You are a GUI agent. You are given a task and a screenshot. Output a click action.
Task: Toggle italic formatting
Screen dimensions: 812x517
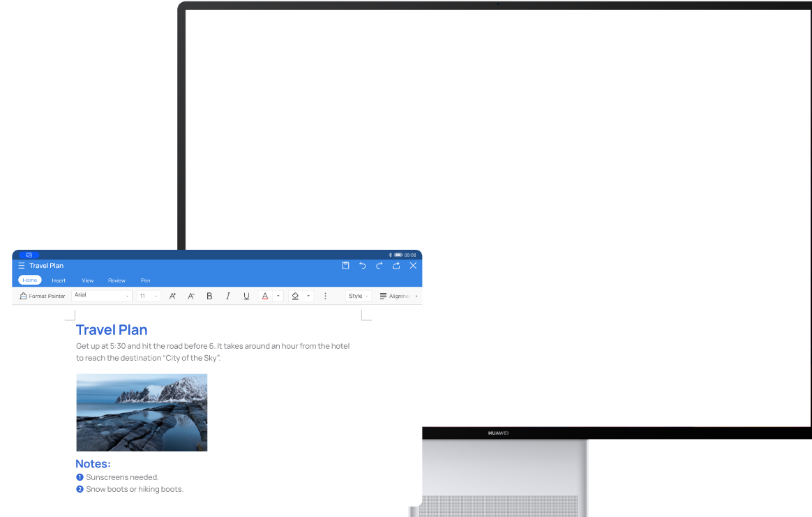pos(227,296)
